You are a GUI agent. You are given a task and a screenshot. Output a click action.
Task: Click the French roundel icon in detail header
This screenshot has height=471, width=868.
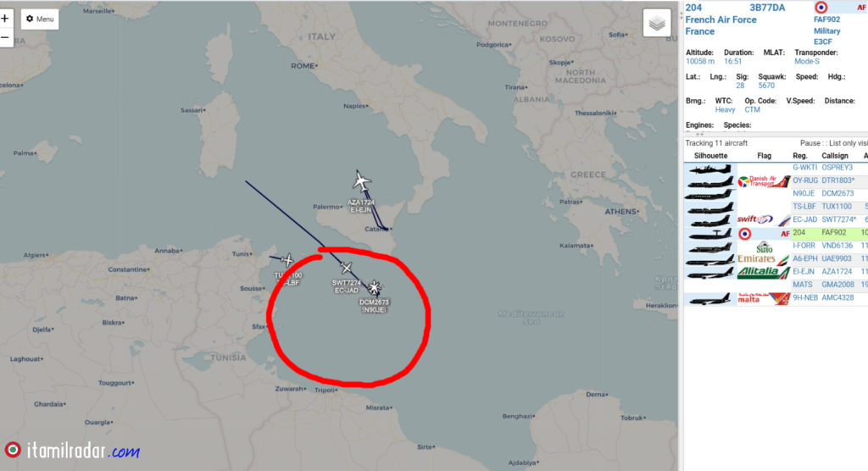coord(821,7)
